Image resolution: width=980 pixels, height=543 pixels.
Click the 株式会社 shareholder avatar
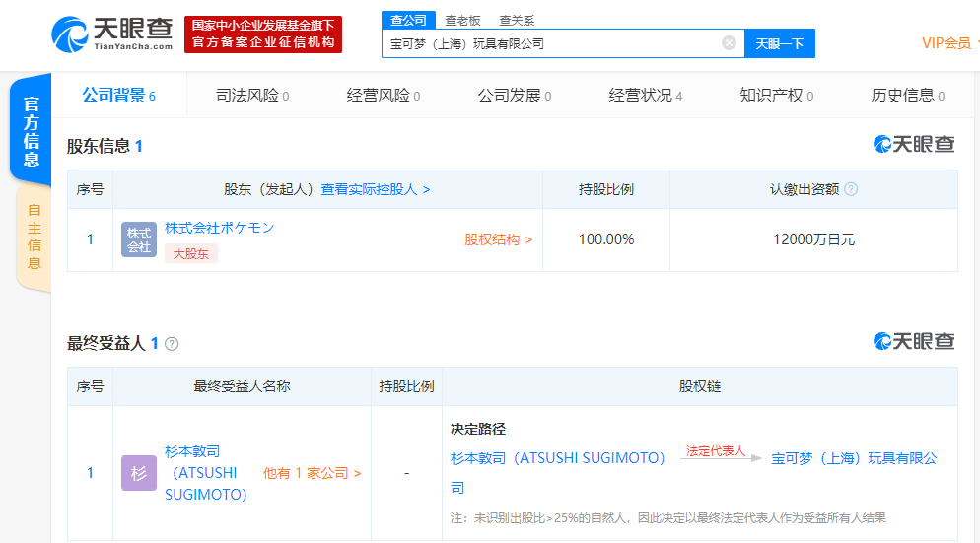(x=139, y=239)
